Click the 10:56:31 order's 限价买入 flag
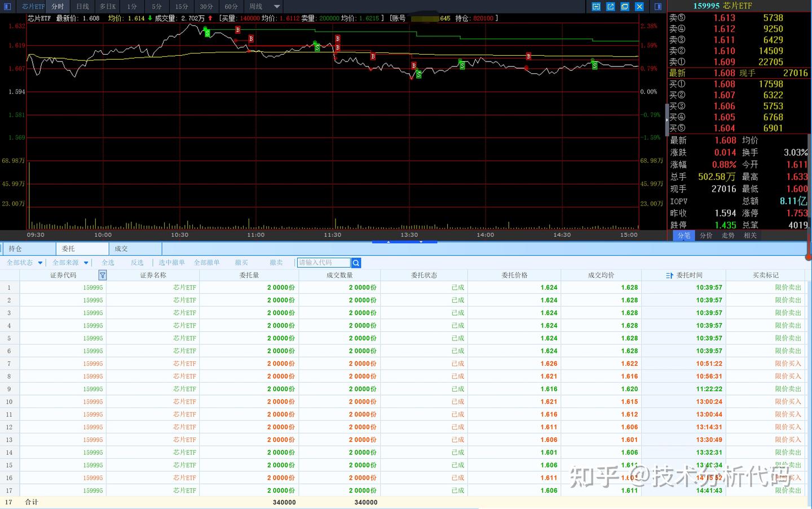The height and width of the screenshot is (509, 812). pos(788,377)
